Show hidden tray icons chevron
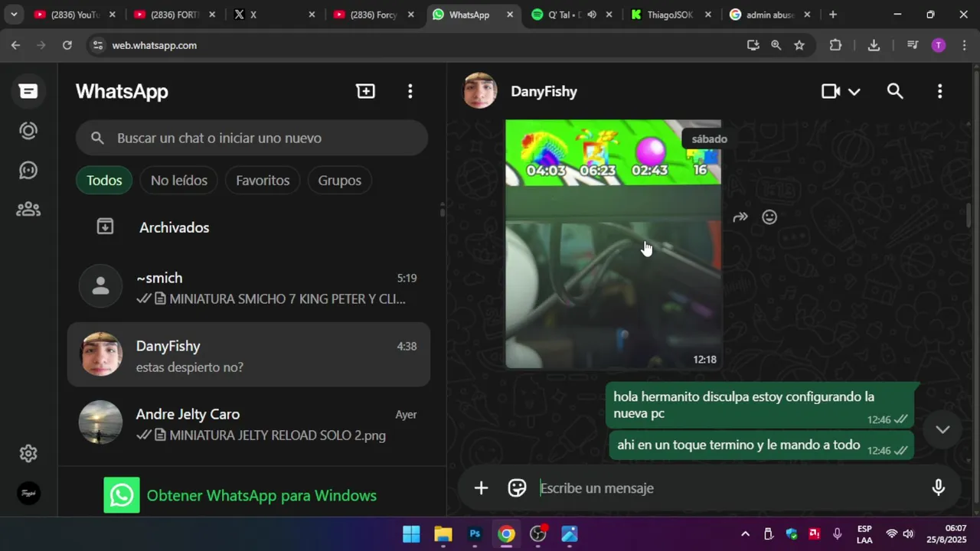The image size is (980, 551). click(x=745, y=534)
